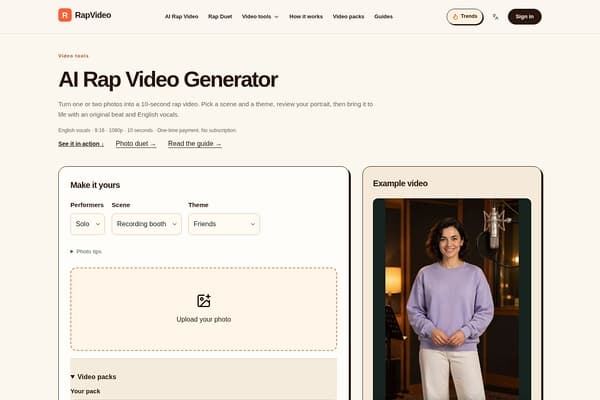
Task: Open the Video tools menu
Action: [x=260, y=16]
